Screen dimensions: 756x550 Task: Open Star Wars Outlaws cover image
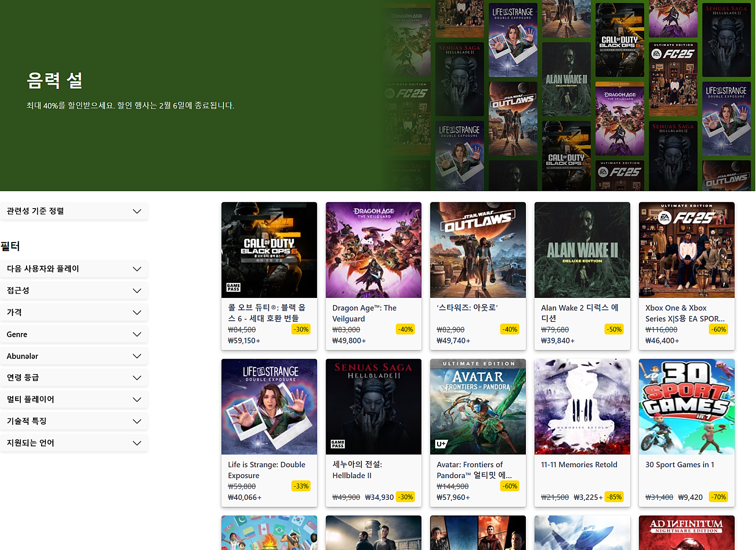coord(478,250)
